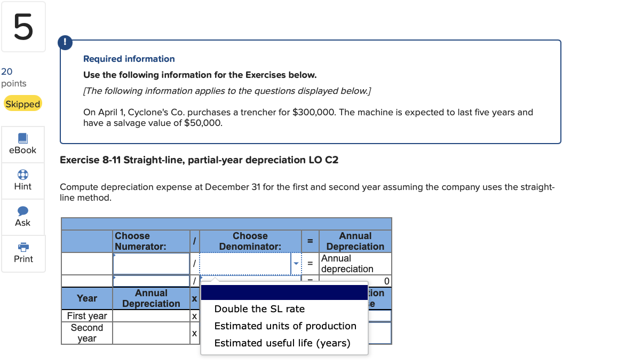Screen dimensions: 634x364
Task: Click the 'Annual depreciation' result cell
Action: pyautogui.click(x=355, y=264)
